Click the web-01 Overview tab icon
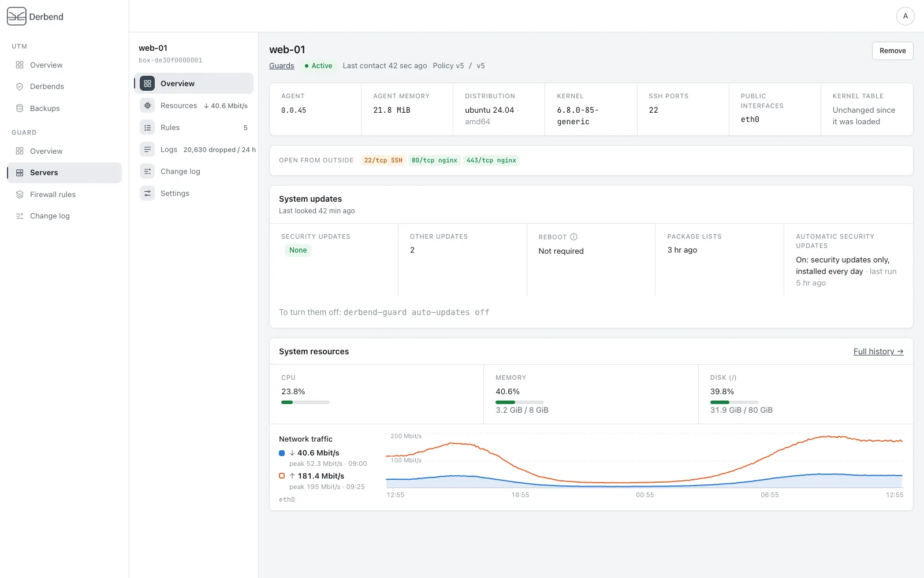Screen dimensions: 924x578 pos(147,83)
